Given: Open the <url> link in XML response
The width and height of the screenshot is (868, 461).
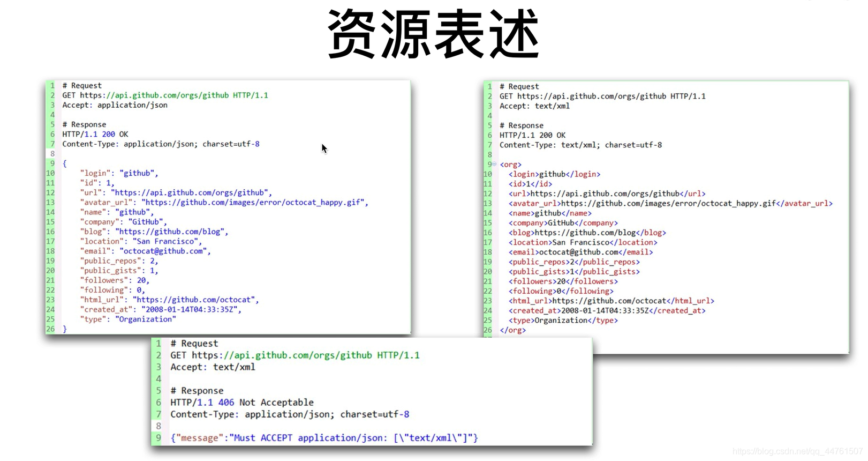Looking at the screenshot, I should pyautogui.click(x=605, y=194).
